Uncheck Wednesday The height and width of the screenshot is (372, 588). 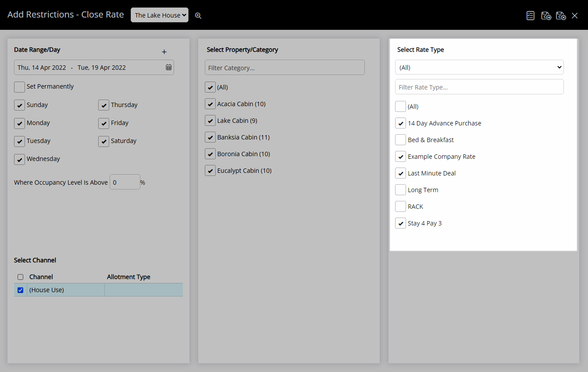click(19, 159)
